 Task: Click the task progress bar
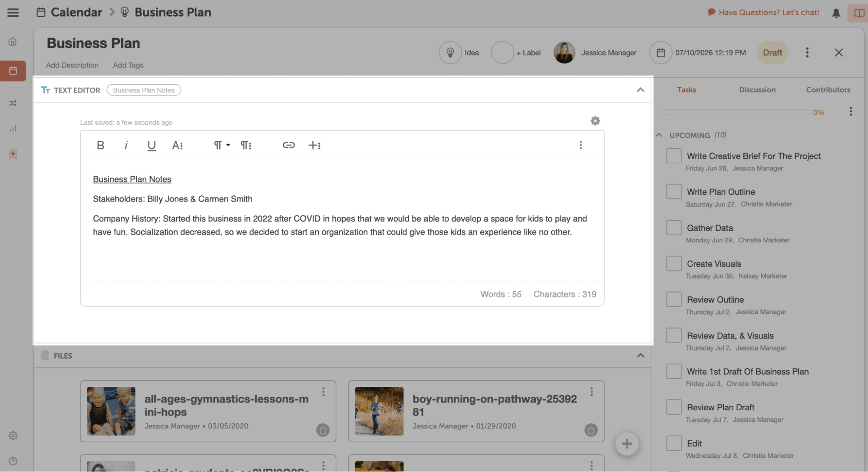(736, 112)
